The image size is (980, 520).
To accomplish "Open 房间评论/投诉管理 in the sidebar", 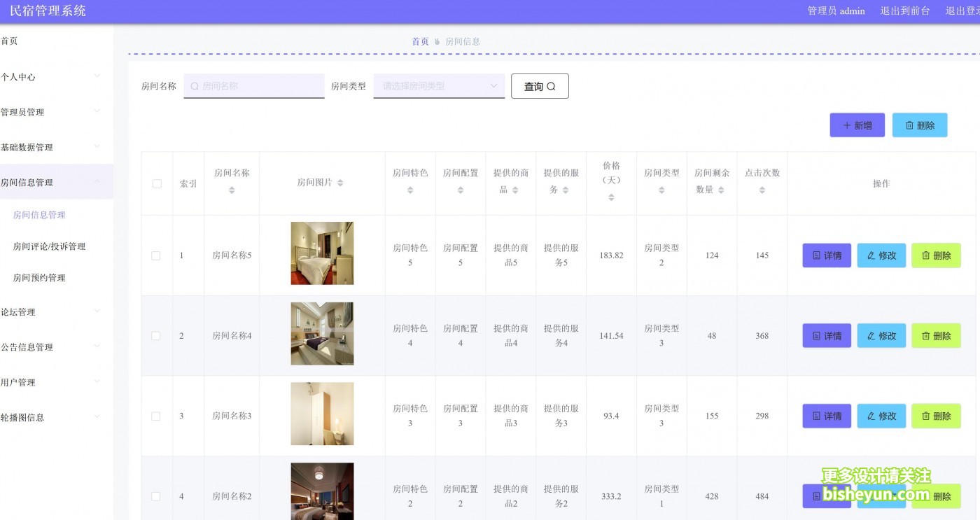I will point(49,246).
